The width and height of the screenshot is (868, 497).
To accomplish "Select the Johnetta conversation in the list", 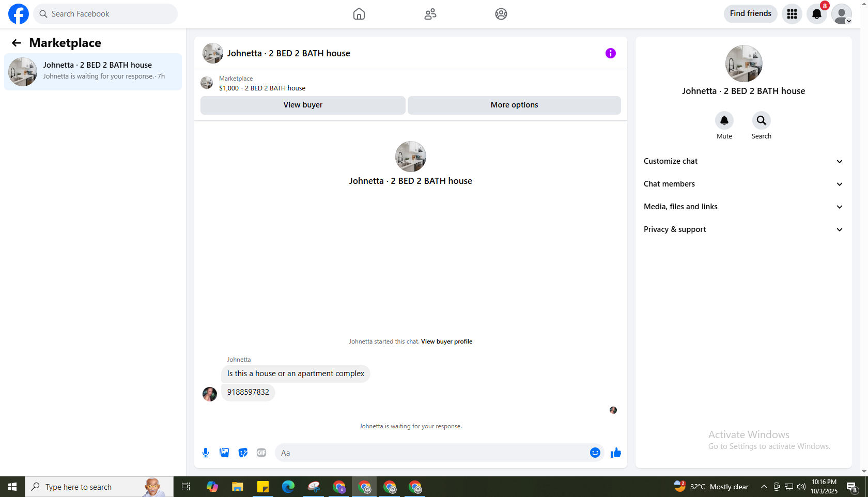I will (93, 72).
